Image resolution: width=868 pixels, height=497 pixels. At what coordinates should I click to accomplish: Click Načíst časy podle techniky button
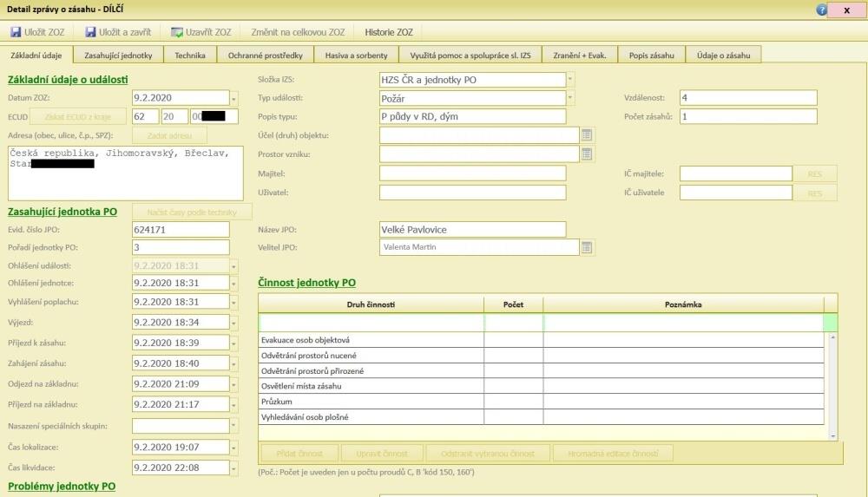(x=192, y=212)
